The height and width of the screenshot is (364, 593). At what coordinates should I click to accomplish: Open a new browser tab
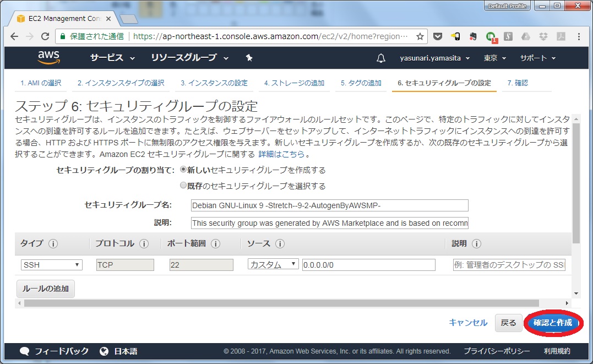coord(129,19)
